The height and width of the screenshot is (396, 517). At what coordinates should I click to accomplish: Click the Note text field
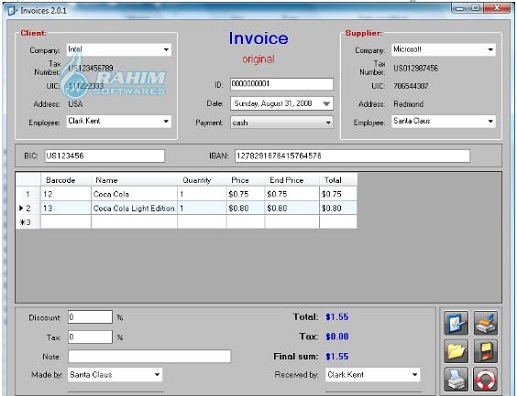[x=149, y=356]
